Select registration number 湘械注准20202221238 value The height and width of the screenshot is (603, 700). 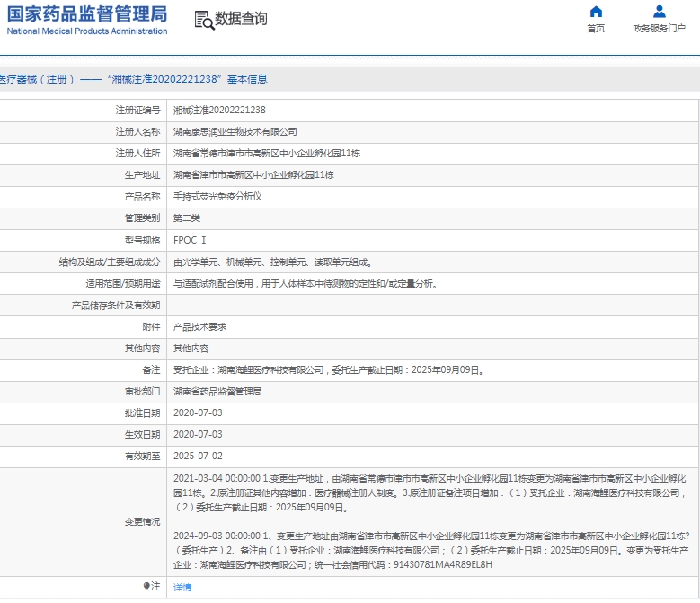tap(219, 110)
